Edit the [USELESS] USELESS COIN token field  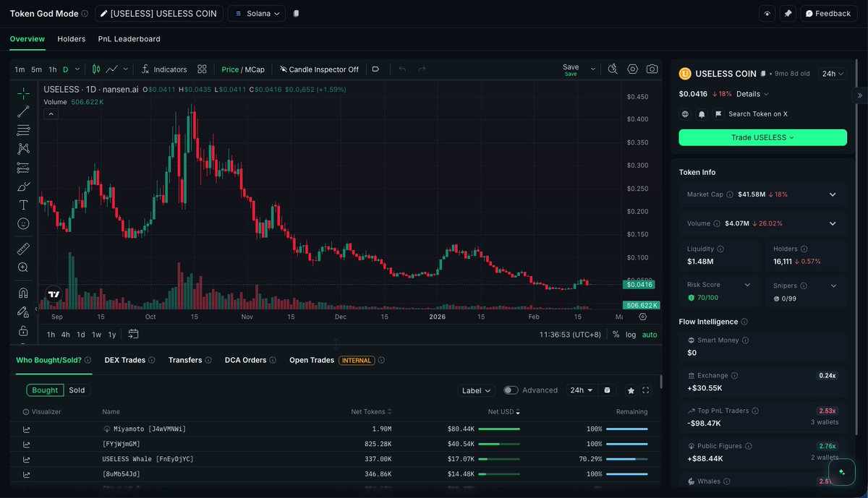coord(158,14)
